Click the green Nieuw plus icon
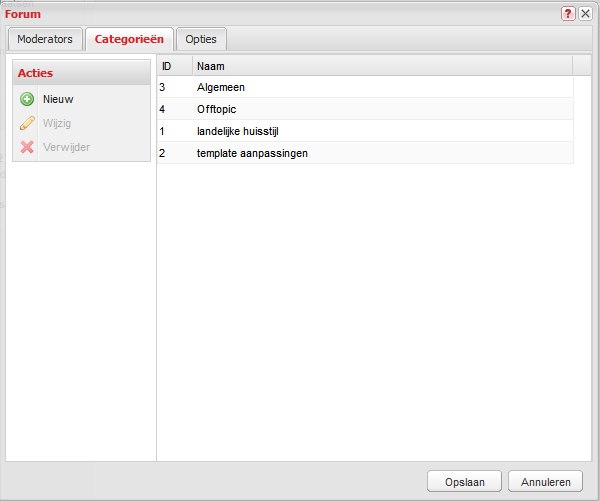Viewport: 600px width, 501px height. click(27, 99)
